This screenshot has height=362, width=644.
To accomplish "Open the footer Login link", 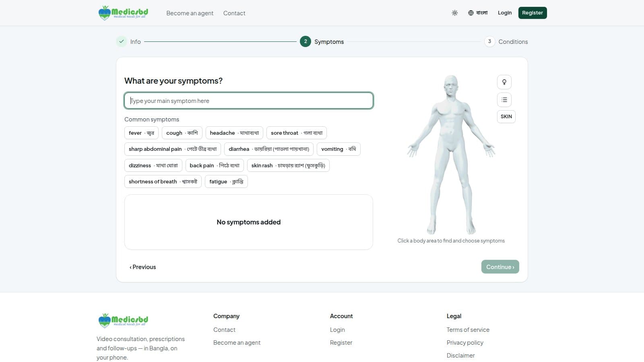I will click(337, 330).
